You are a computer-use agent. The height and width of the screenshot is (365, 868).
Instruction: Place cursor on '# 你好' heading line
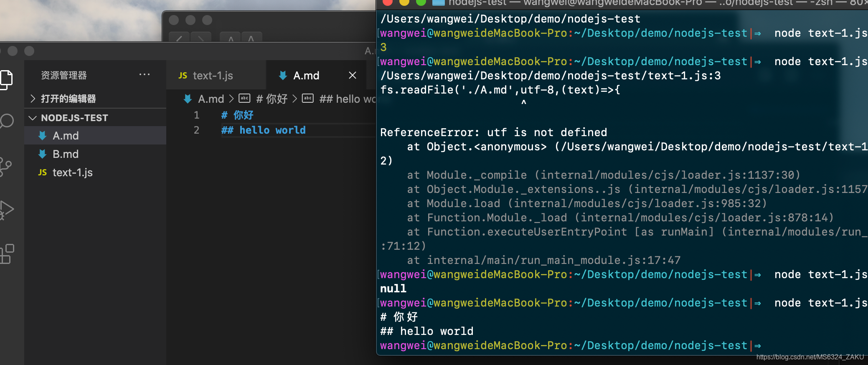tap(237, 115)
